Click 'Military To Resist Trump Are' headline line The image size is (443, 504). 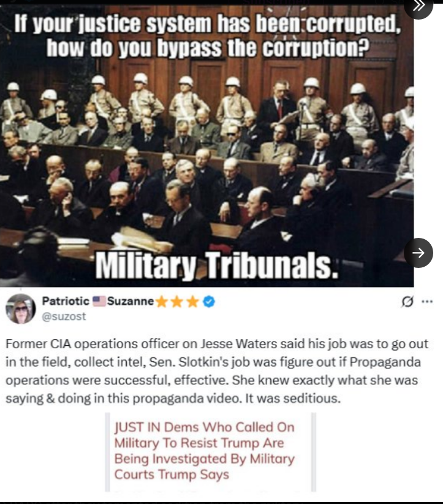tap(199, 443)
